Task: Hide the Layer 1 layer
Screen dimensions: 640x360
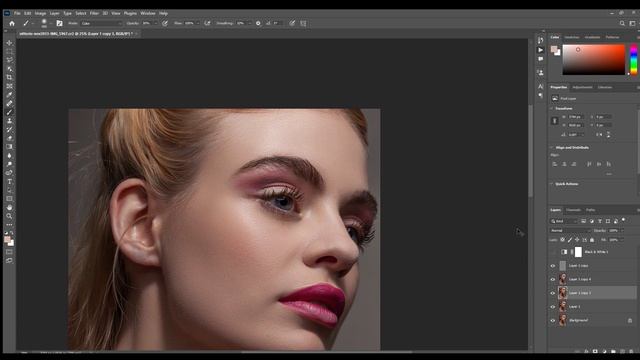Action: 553,307
